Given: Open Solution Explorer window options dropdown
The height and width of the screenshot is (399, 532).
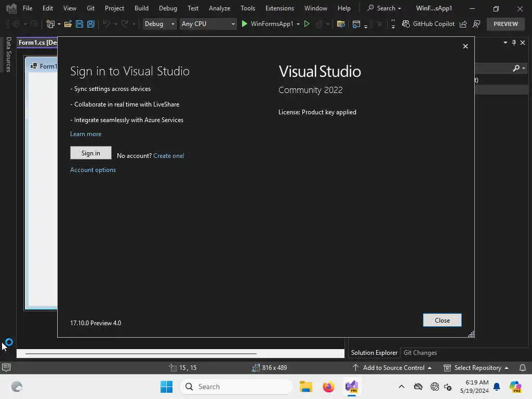Looking at the screenshot, I should pos(505,43).
